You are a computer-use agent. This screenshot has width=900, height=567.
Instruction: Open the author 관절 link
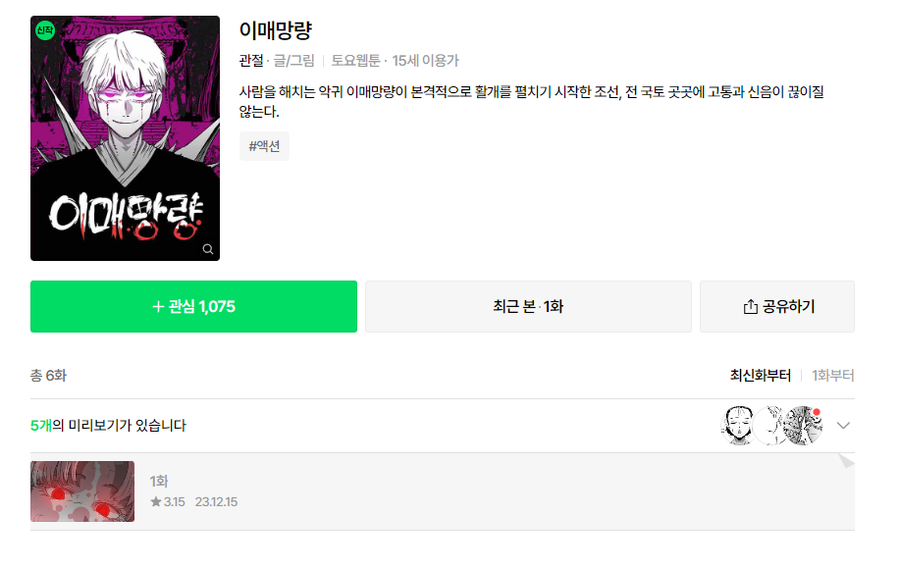coord(252,60)
